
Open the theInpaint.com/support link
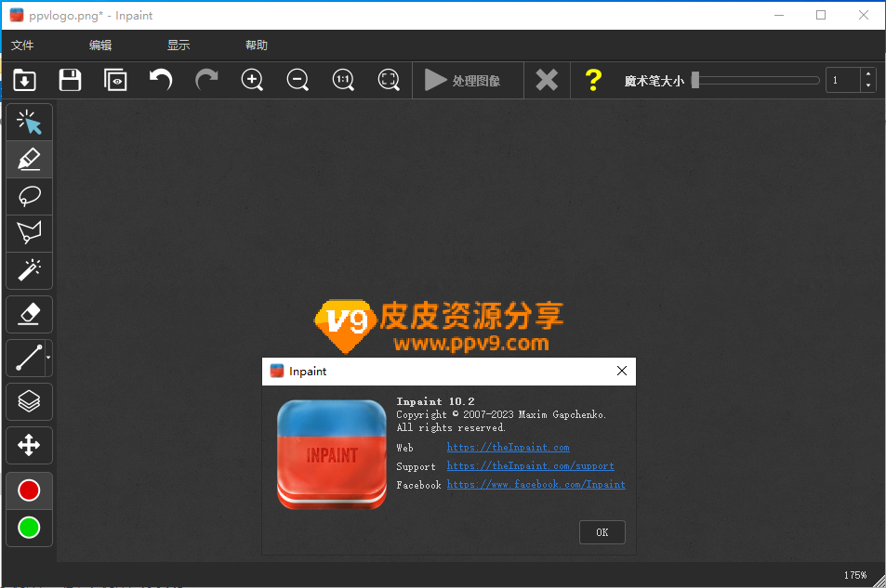point(531,465)
